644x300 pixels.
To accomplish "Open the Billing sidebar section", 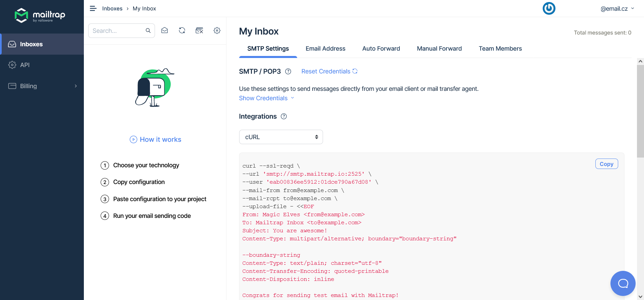I will (x=42, y=86).
